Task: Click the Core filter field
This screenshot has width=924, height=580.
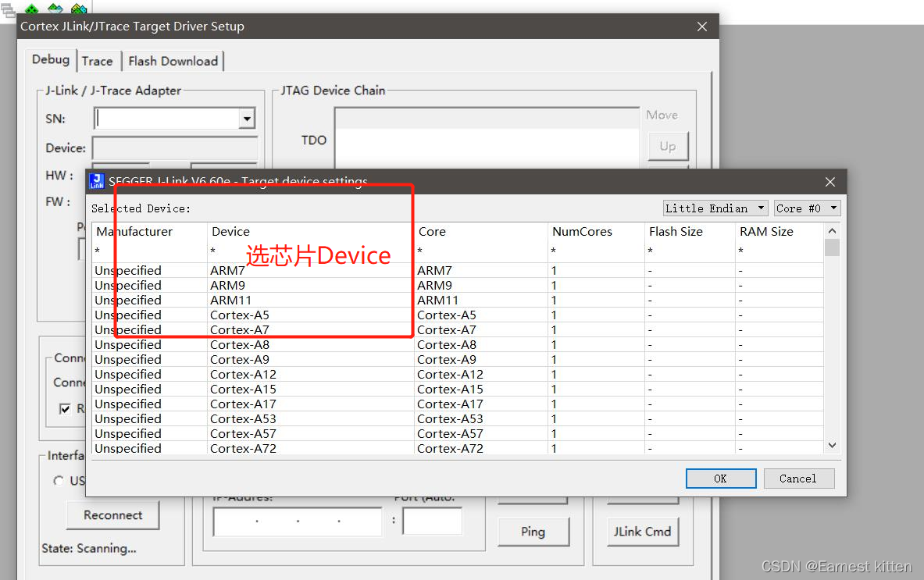Action: (481, 251)
